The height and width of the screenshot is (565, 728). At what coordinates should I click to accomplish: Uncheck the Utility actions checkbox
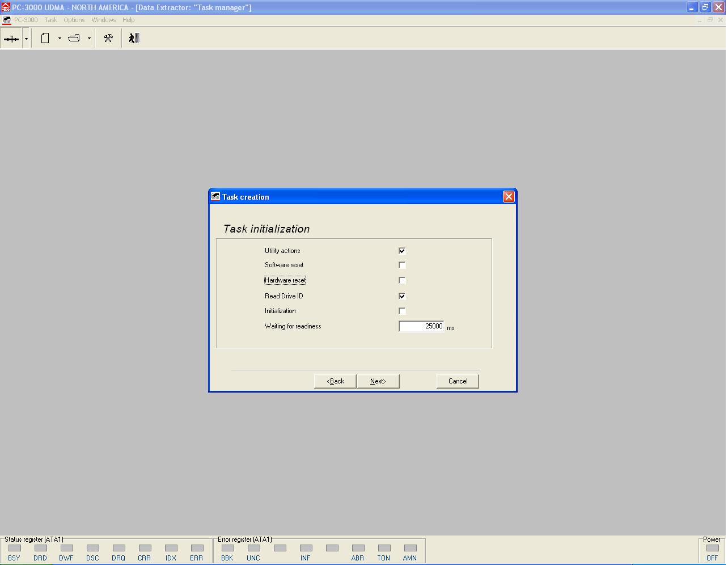coord(402,251)
